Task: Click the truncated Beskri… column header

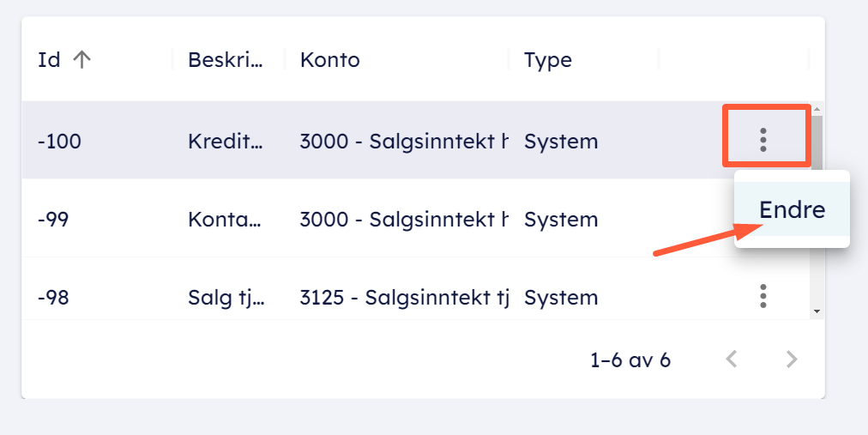Action: pyautogui.click(x=225, y=60)
